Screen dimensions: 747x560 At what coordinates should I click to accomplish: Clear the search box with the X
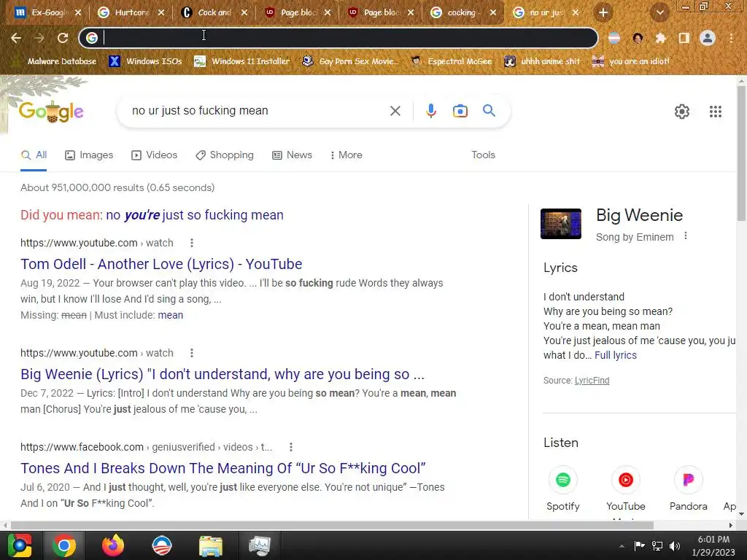395,111
